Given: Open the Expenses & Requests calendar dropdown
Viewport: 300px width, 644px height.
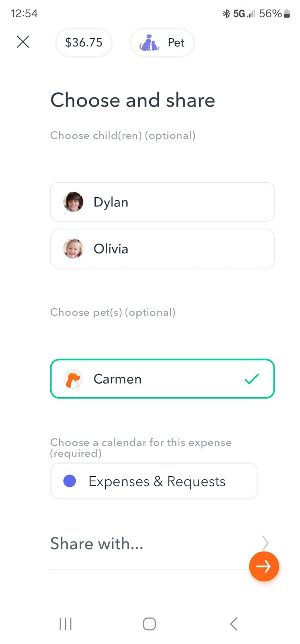Looking at the screenshot, I should [x=154, y=481].
